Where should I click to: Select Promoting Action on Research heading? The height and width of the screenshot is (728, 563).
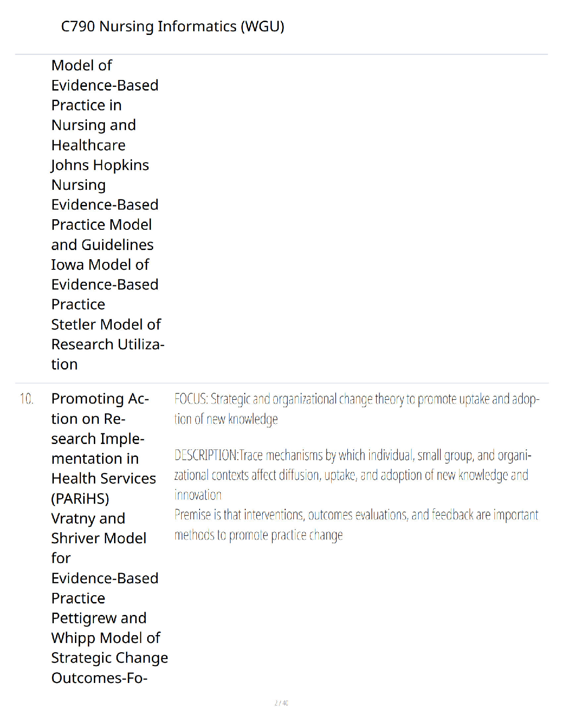click(100, 419)
